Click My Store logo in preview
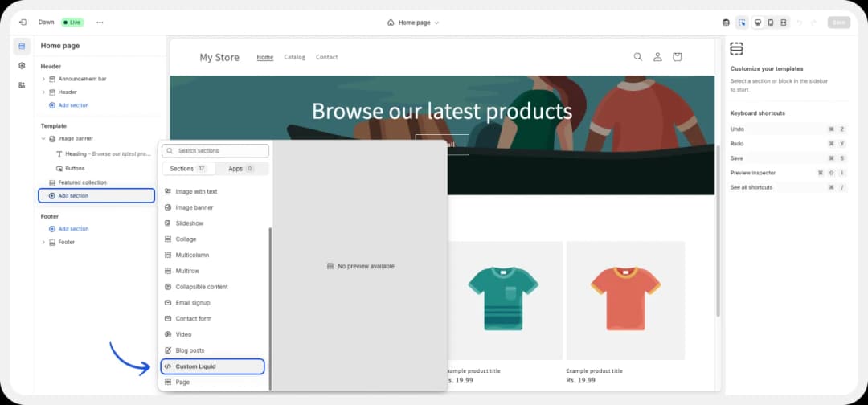 pyautogui.click(x=219, y=58)
